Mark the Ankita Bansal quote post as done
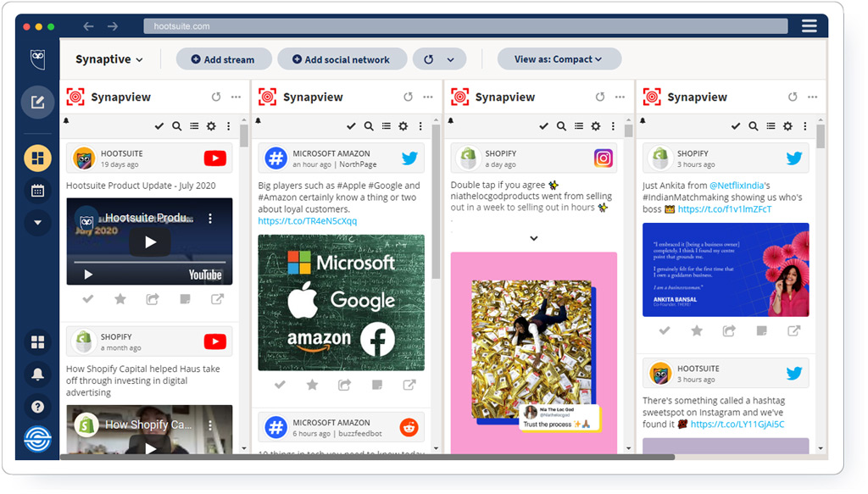 point(665,330)
